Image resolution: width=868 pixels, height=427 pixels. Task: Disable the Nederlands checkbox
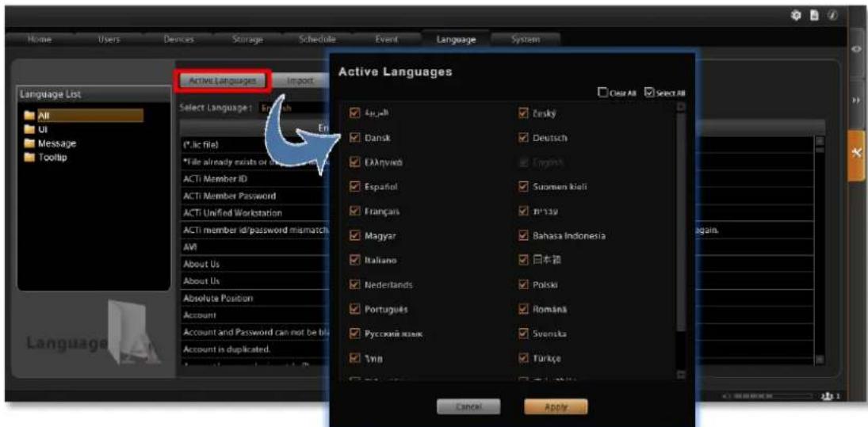click(356, 285)
